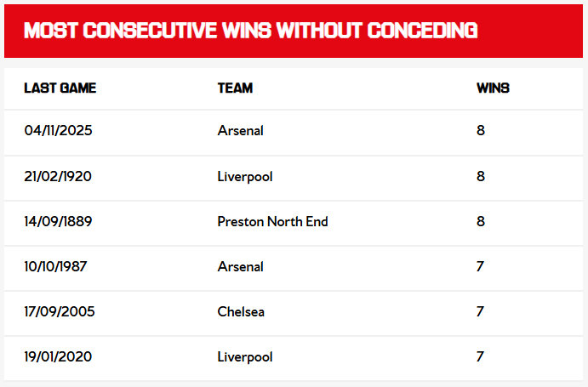
Task: Select the Chelsea team name
Action: tap(241, 312)
